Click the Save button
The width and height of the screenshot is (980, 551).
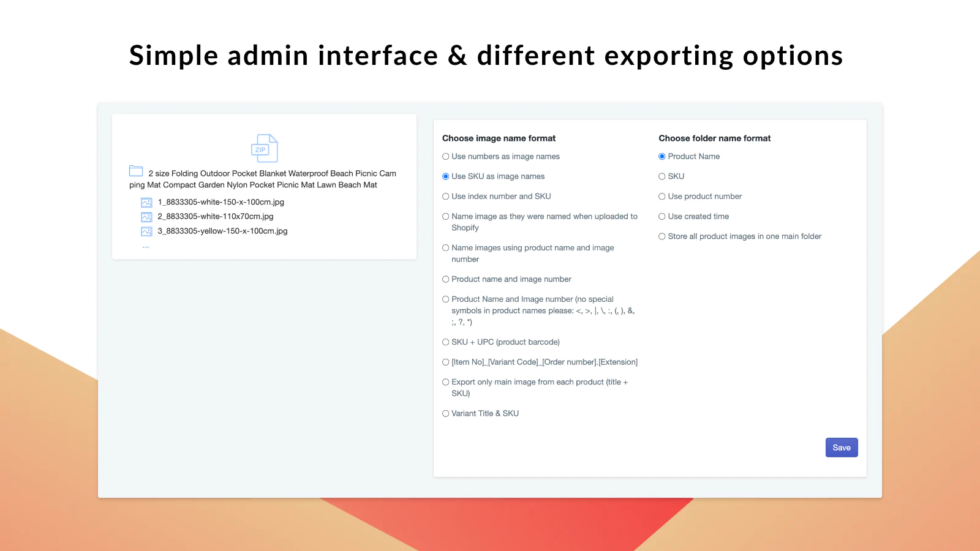pyautogui.click(x=842, y=448)
